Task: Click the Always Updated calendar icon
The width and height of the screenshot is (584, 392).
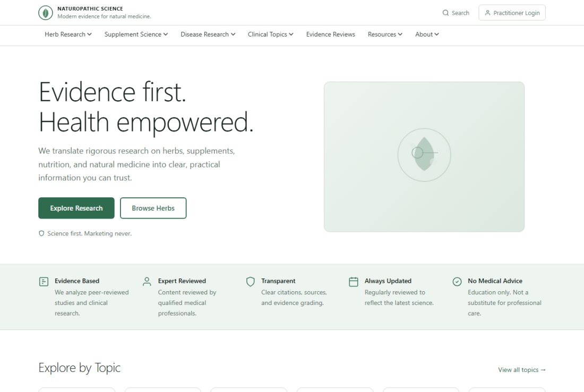Action: point(354,282)
